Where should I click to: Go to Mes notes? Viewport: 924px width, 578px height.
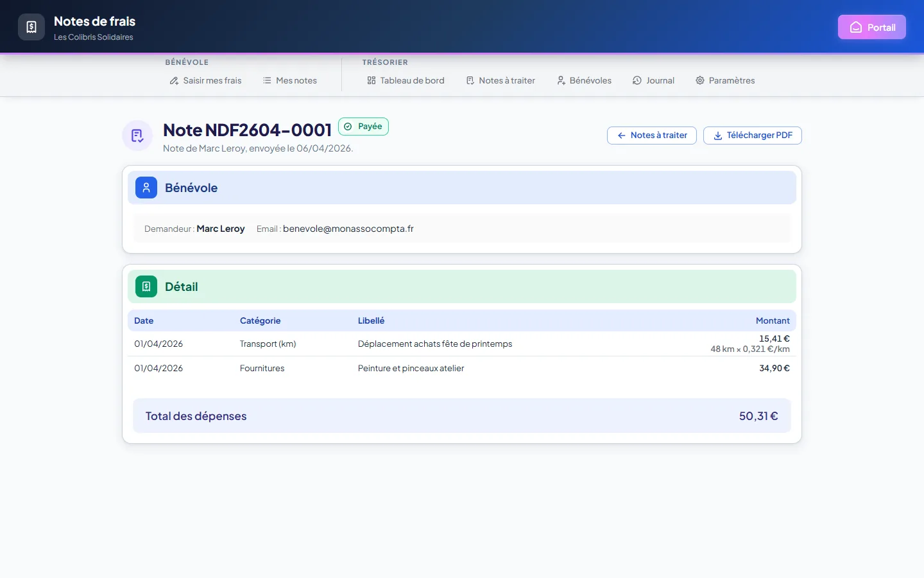290,80
